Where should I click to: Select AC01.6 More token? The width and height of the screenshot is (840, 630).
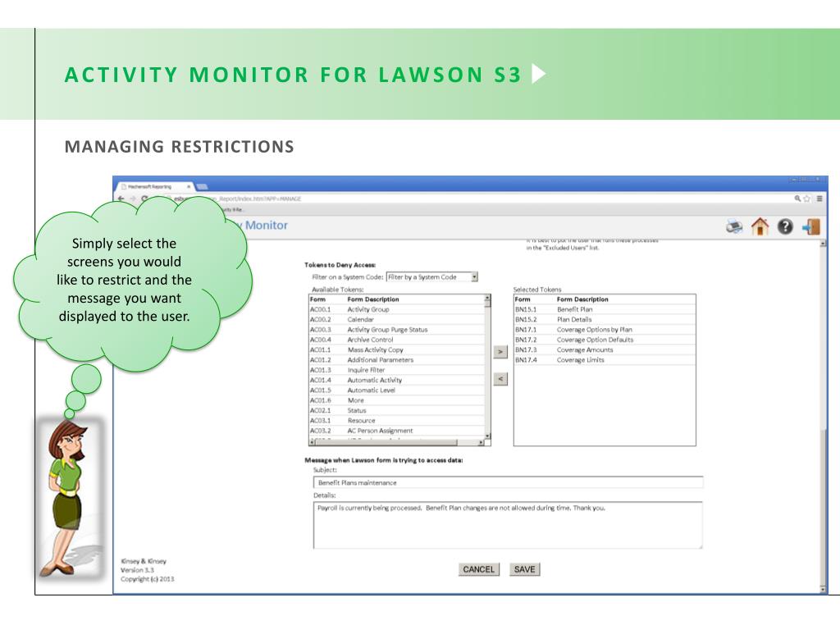click(396, 400)
